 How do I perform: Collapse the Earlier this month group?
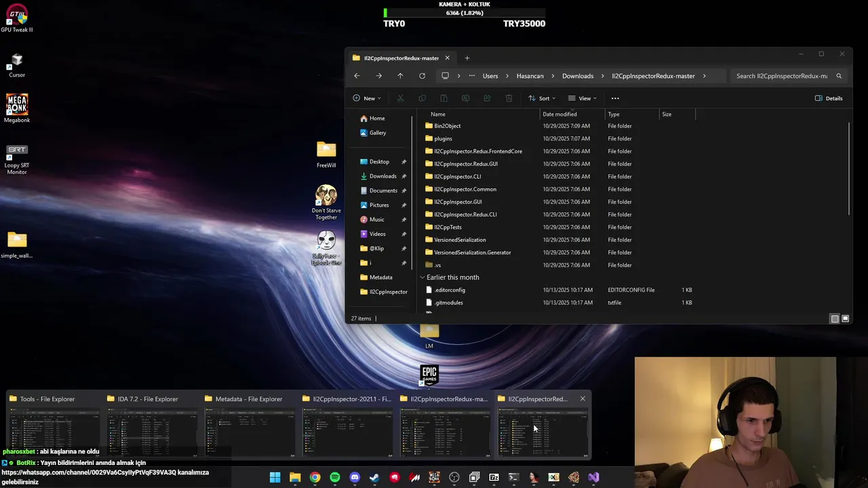pyautogui.click(x=422, y=277)
